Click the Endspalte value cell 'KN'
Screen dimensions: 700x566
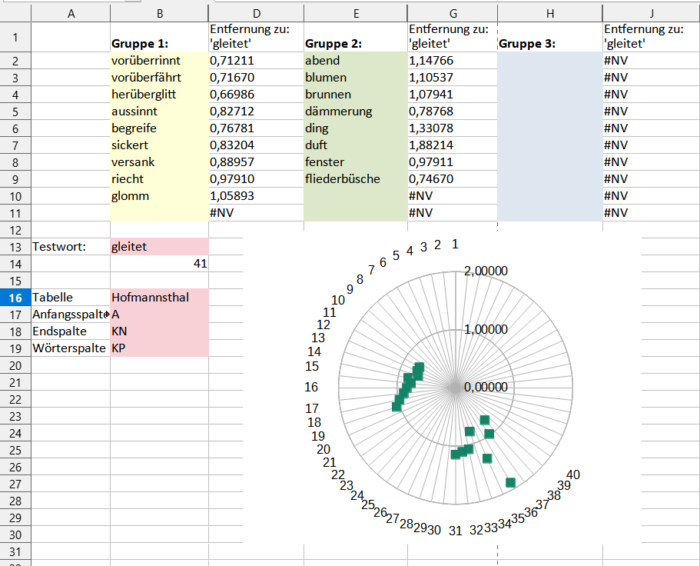click(x=159, y=331)
